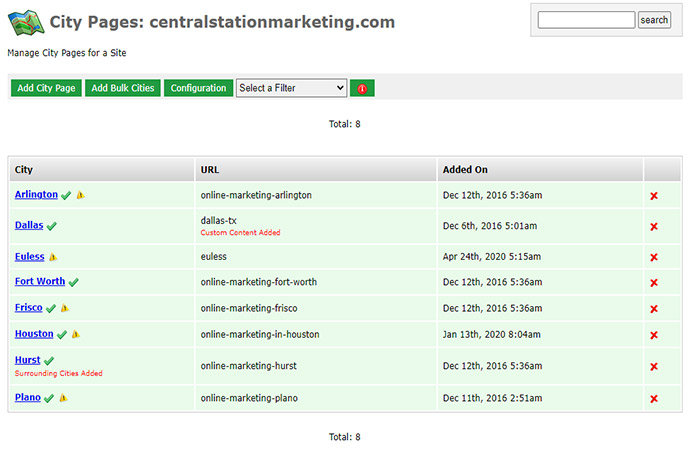690x450 pixels.
Task: Select the online-marketing-hurst URL text
Action: pyautogui.click(x=249, y=366)
